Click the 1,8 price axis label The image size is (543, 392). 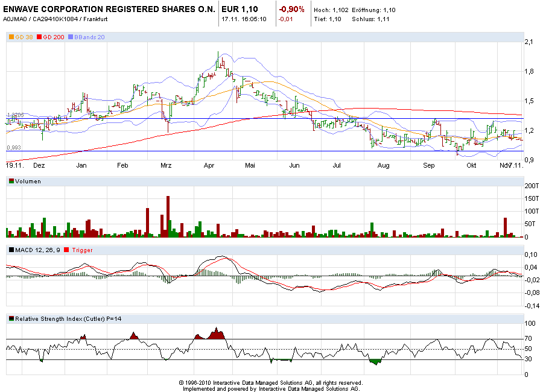point(529,71)
